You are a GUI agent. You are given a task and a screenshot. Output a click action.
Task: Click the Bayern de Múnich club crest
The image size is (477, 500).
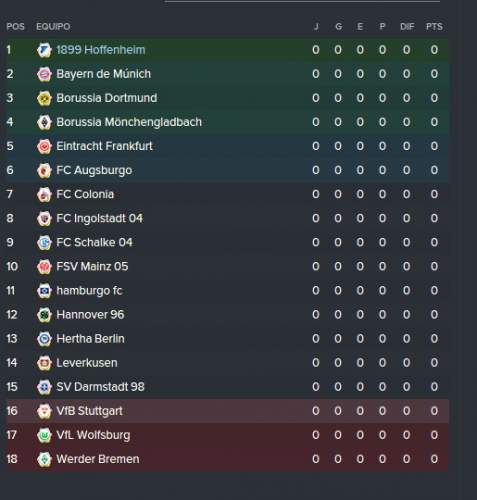pos(44,74)
